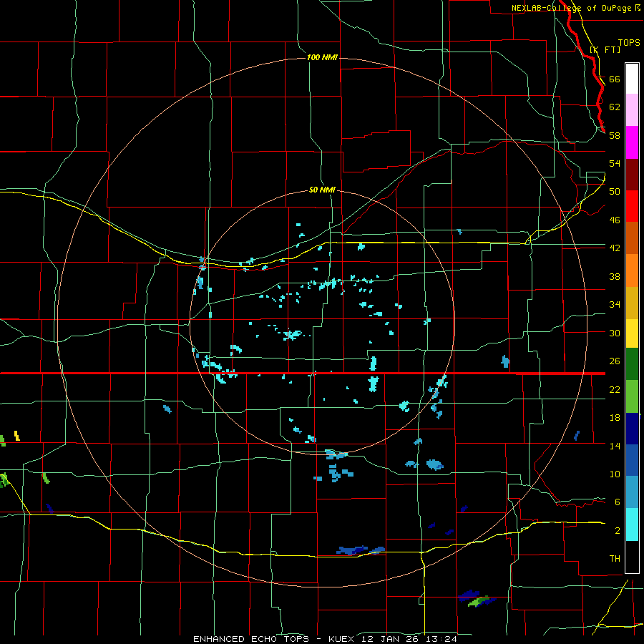
Task: Click the '13:24' timestamp
Action: [x=442, y=639]
